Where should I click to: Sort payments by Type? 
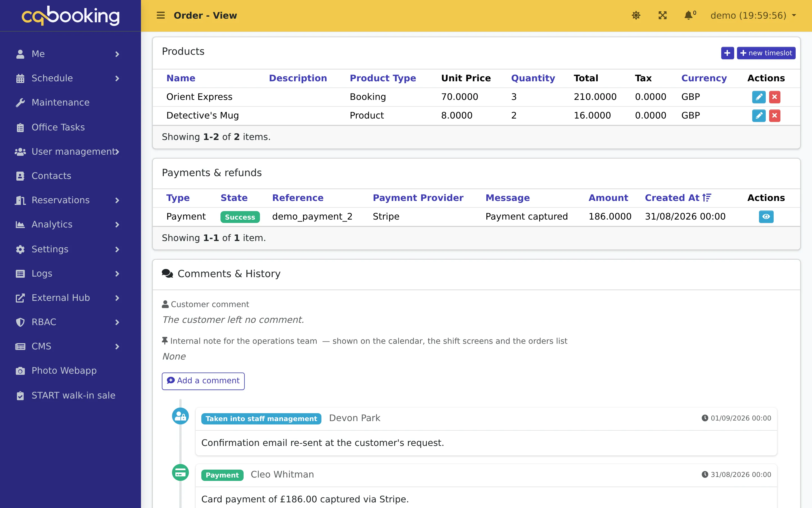coord(178,198)
